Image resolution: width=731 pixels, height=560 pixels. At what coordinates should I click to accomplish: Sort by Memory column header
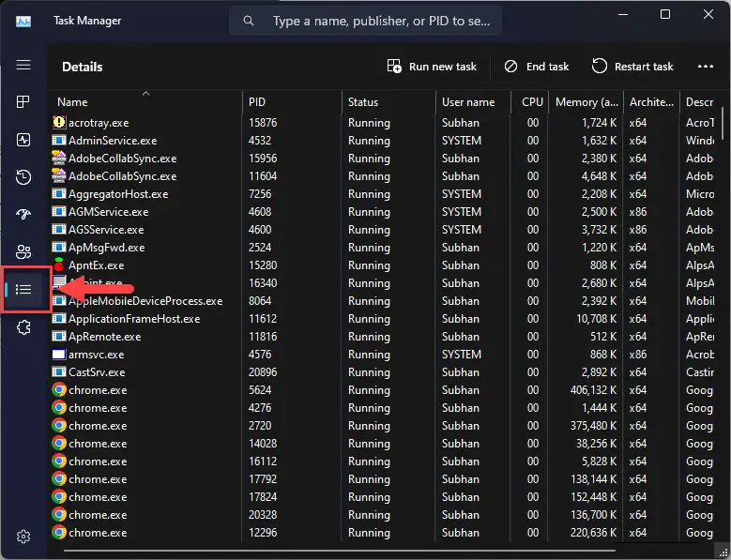pyautogui.click(x=586, y=102)
